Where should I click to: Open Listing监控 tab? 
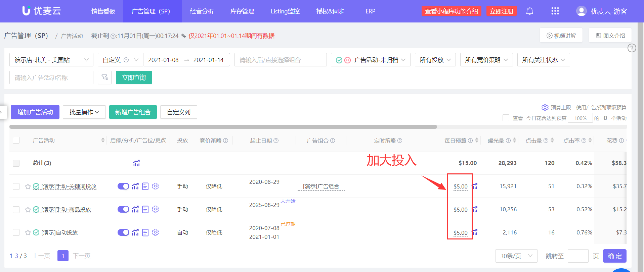tap(285, 11)
